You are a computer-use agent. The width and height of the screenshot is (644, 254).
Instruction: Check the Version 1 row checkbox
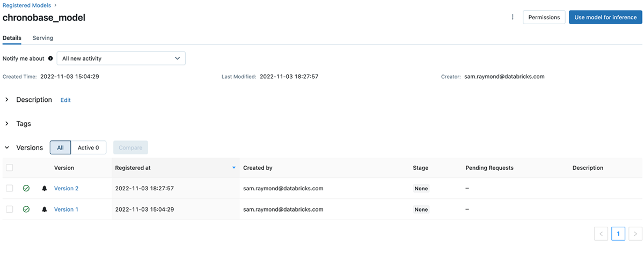click(x=10, y=210)
